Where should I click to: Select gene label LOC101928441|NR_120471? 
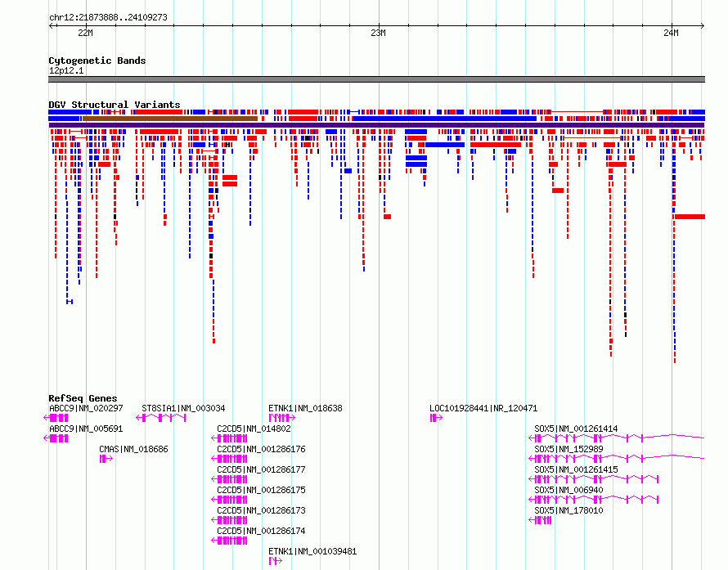coord(483,408)
